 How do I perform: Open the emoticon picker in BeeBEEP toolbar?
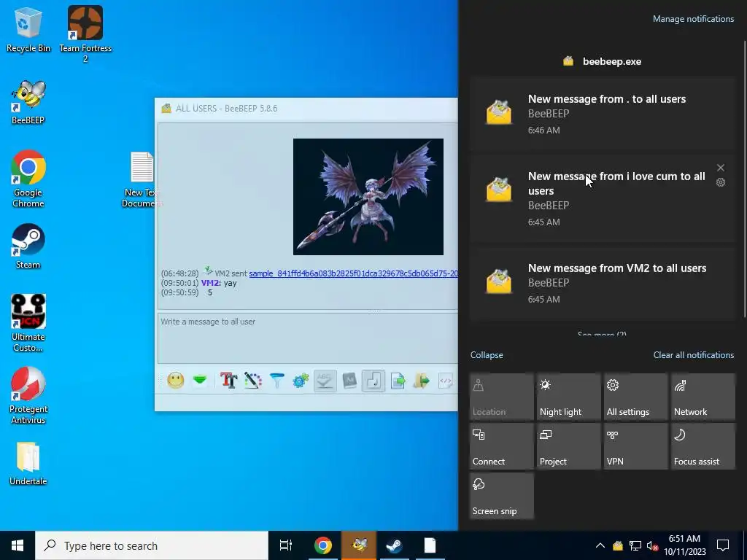[175, 381]
